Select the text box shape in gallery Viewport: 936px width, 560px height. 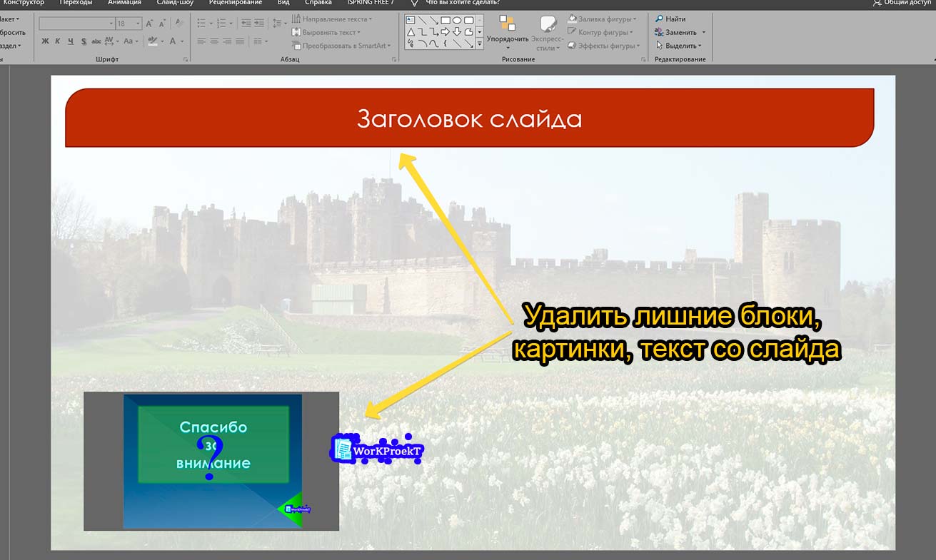(411, 20)
